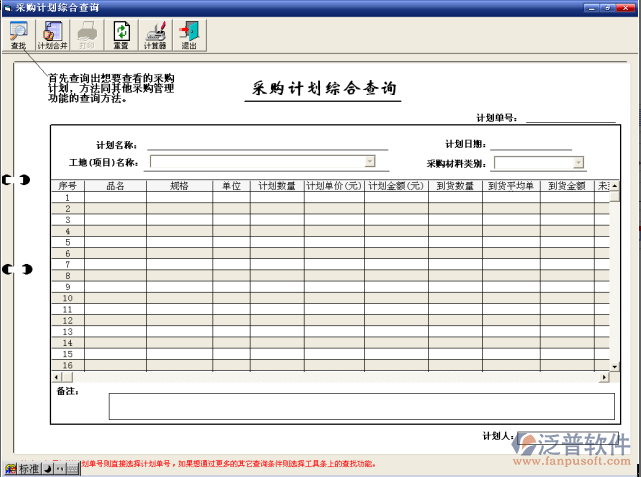Expand the 工地(项目)名称 dropdown arrow

[x=370, y=161]
